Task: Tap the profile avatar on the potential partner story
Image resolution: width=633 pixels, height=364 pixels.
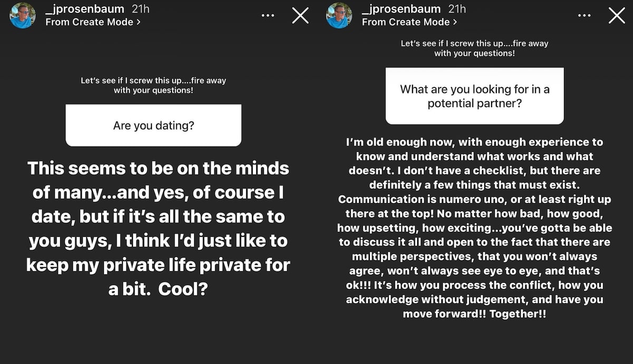Action: pyautogui.click(x=339, y=15)
